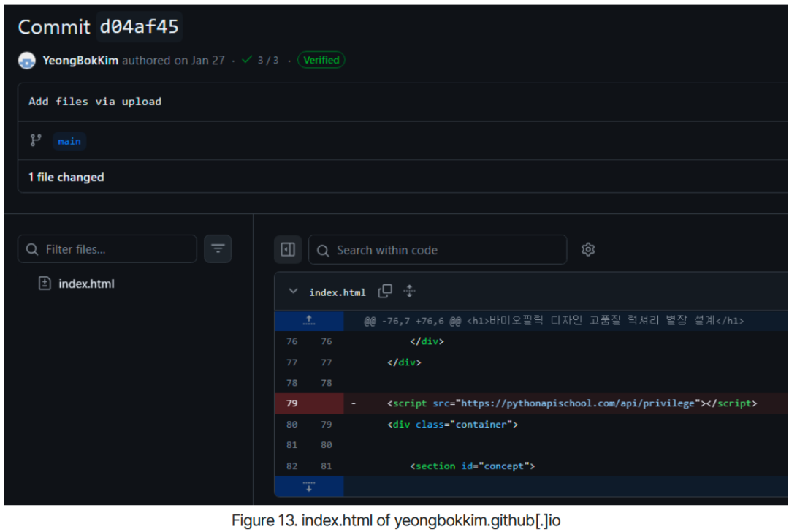Image resolution: width=789 pixels, height=532 pixels.
Task: Open the 3 / 3 checks status
Action: [x=260, y=61]
